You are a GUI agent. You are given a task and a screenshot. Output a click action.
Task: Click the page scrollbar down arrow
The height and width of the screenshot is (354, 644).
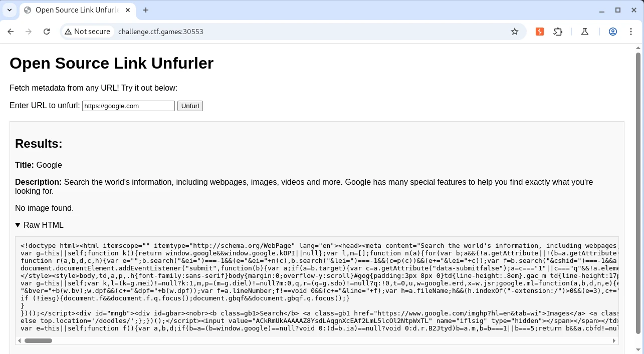pos(638,349)
